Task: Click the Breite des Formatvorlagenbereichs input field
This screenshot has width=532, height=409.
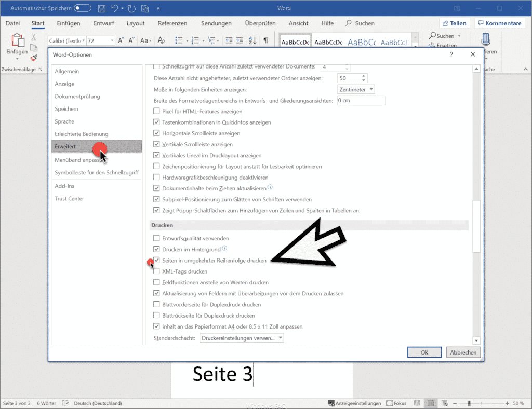Action: point(361,100)
